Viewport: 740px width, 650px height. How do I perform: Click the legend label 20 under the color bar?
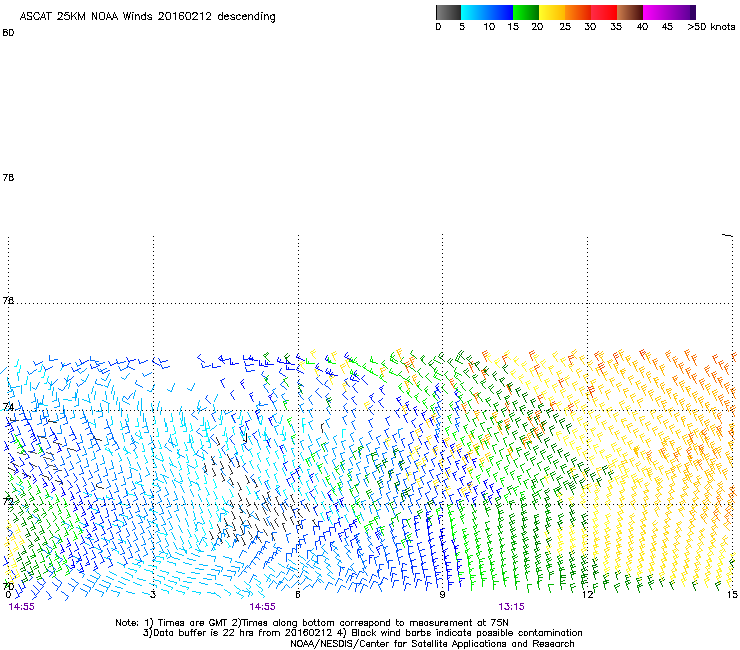click(x=537, y=27)
